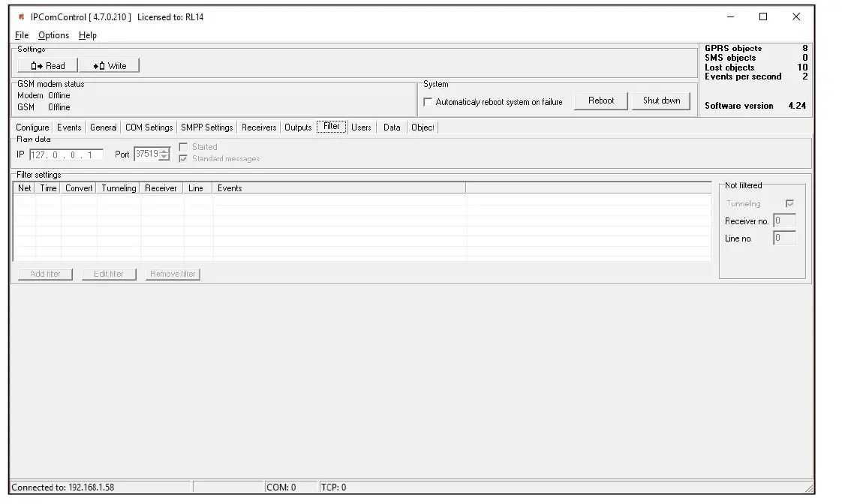842x504 pixels.
Task: Click the Shut down button
Action: point(661,100)
